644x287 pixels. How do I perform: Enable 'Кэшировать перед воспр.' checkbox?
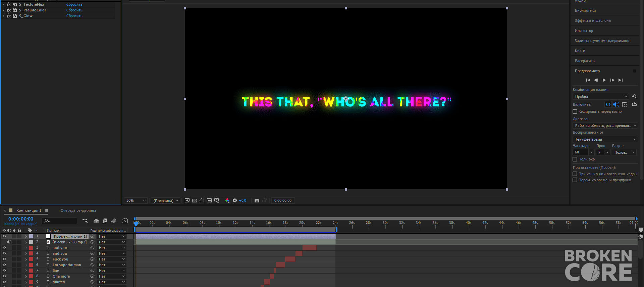575,111
